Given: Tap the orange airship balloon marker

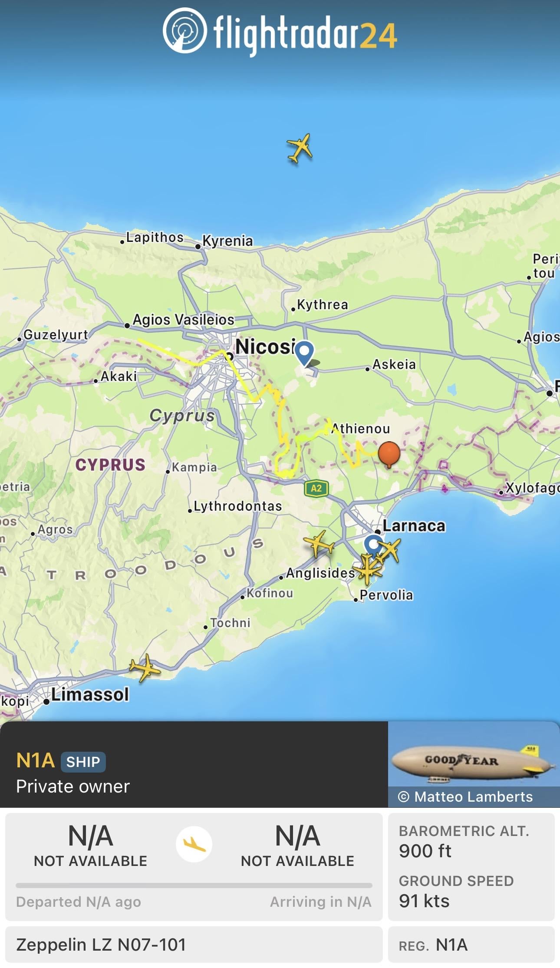Looking at the screenshot, I should [389, 453].
